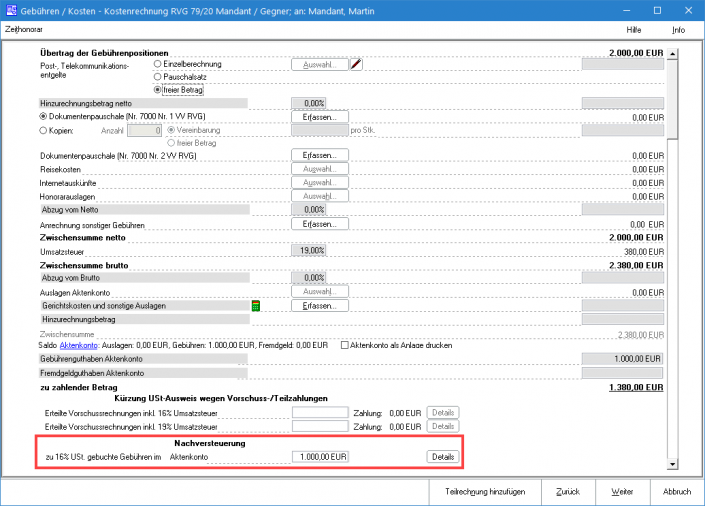The height and width of the screenshot is (506, 705).
Task: Click Details in the Nachversteuerung section
Action: tap(443, 457)
